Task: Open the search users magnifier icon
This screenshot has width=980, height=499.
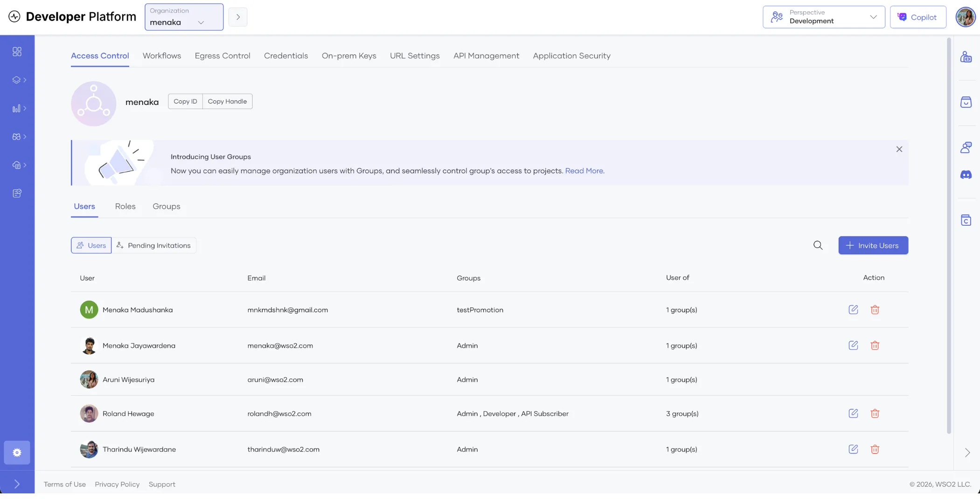Action: 818,245
